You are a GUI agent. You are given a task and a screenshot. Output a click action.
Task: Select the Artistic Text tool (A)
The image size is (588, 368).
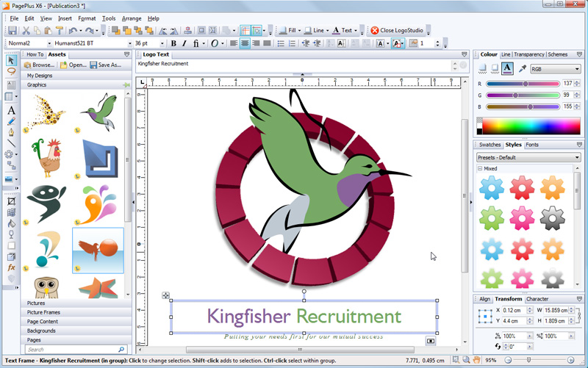point(11,111)
